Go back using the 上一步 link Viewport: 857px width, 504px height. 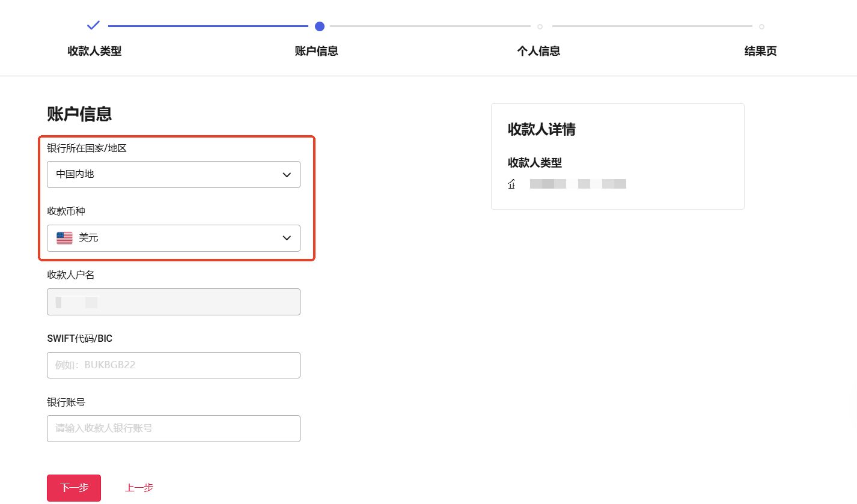(x=139, y=488)
